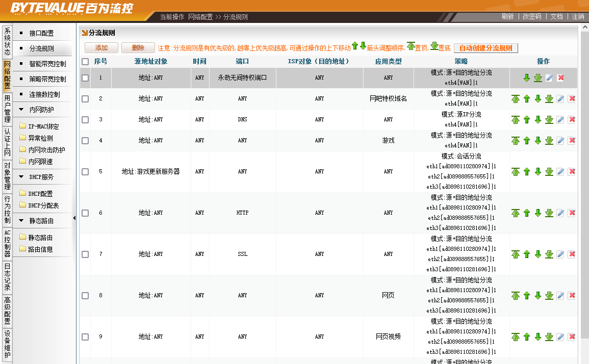This screenshot has height=364, width=589.
Task: Click the 添加 button
Action: pyautogui.click(x=101, y=48)
